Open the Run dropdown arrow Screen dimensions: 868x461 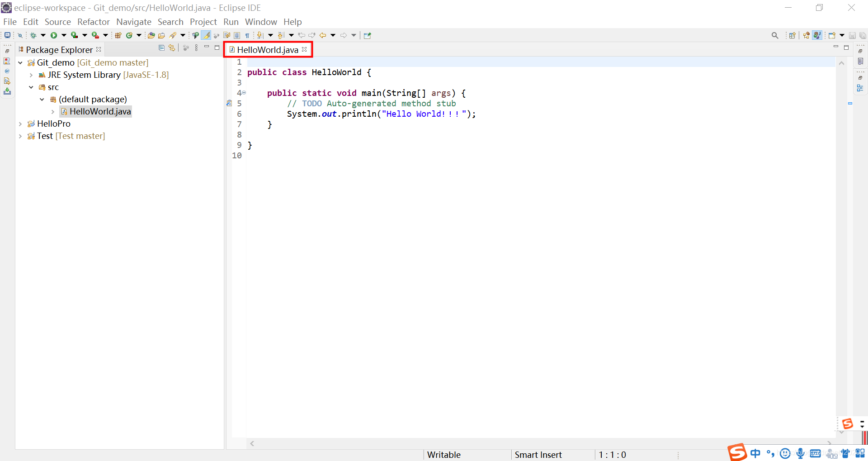click(x=64, y=35)
